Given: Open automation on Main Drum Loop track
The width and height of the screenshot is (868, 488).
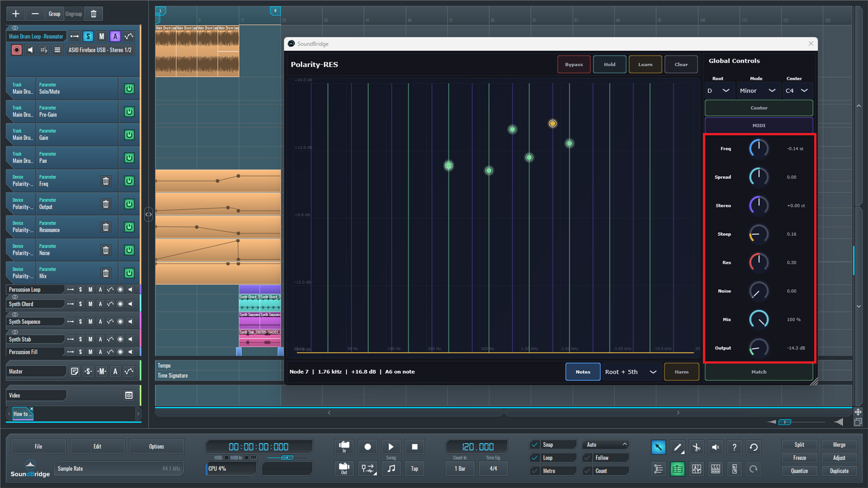Looking at the screenshot, I should coord(129,37).
